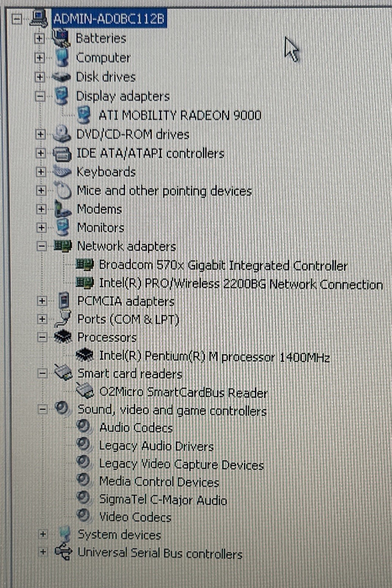Select the Audio Codecs label
The width and height of the screenshot is (392, 588).
[x=136, y=427]
